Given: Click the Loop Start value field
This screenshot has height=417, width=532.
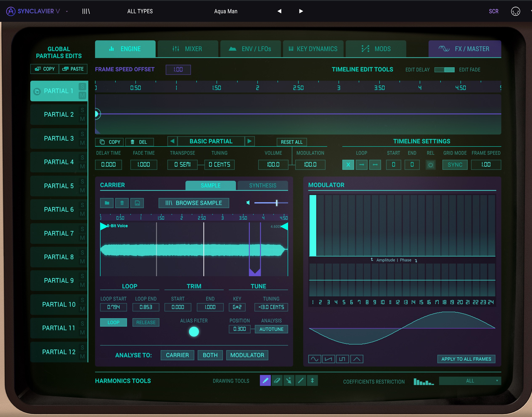Looking at the screenshot, I should click(113, 307).
